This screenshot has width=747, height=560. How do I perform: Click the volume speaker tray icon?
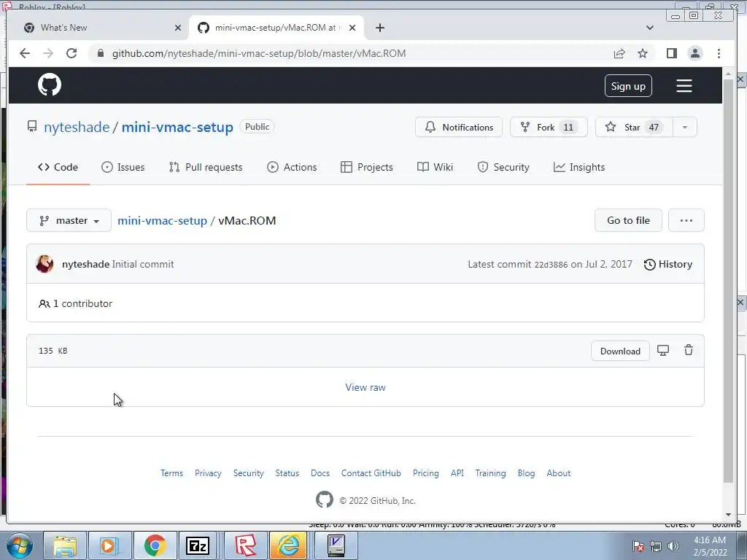click(673, 545)
